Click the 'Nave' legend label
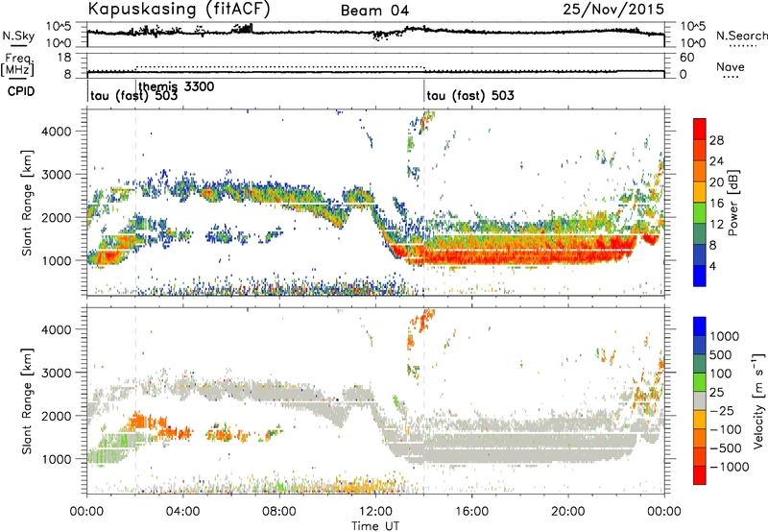Viewport: 768px width, 532px height. click(x=731, y=67)
